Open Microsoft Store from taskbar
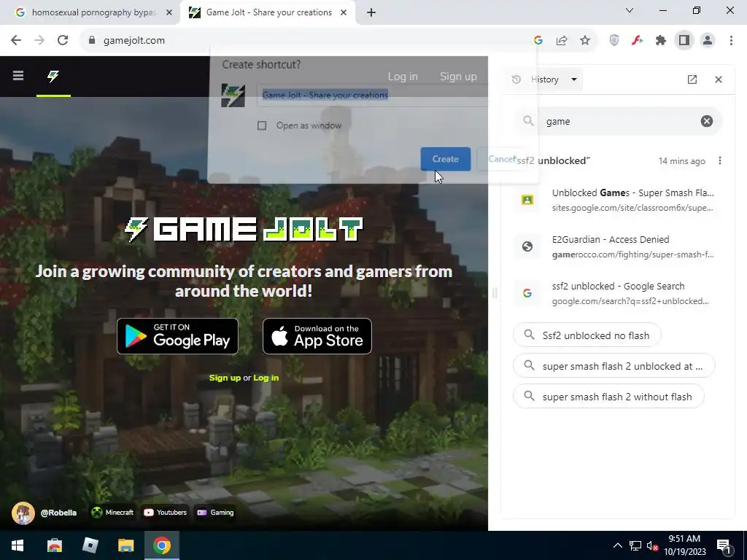 click(54, 545)
